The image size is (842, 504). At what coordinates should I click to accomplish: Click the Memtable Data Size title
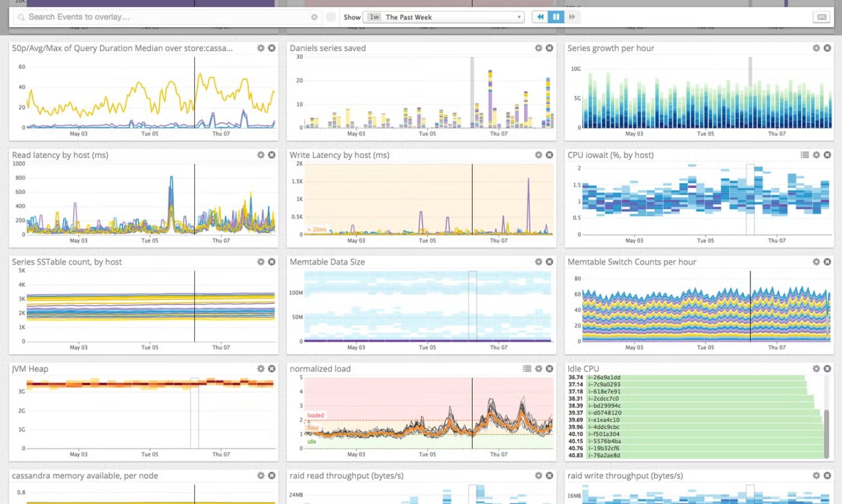[x=327, y=261]
